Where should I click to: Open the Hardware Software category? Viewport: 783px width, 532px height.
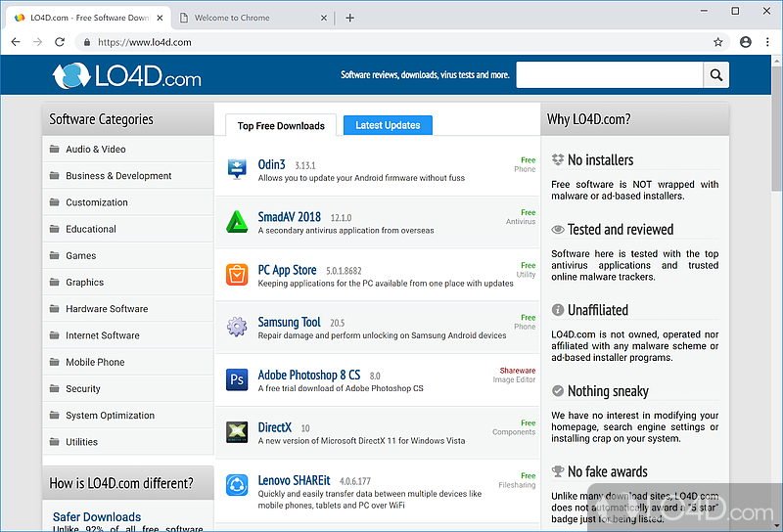click(x=128, y=308)
